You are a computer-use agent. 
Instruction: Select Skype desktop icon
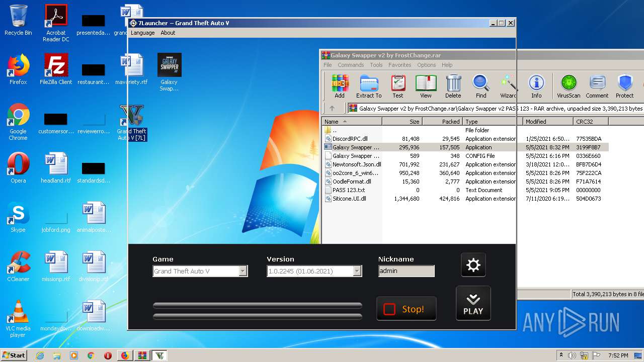tap(18, 217)
